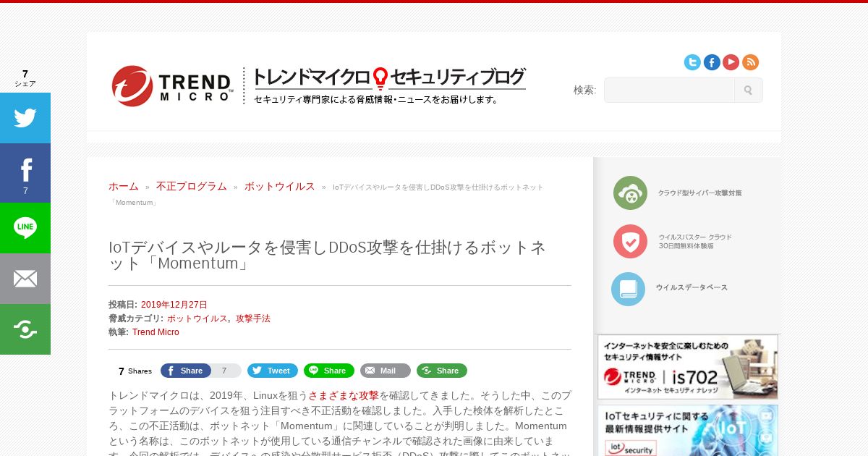Image resolution: width=868 pixels, height=456 pixels.
Task: Click the grey Mail button
Action: (386, 371)
